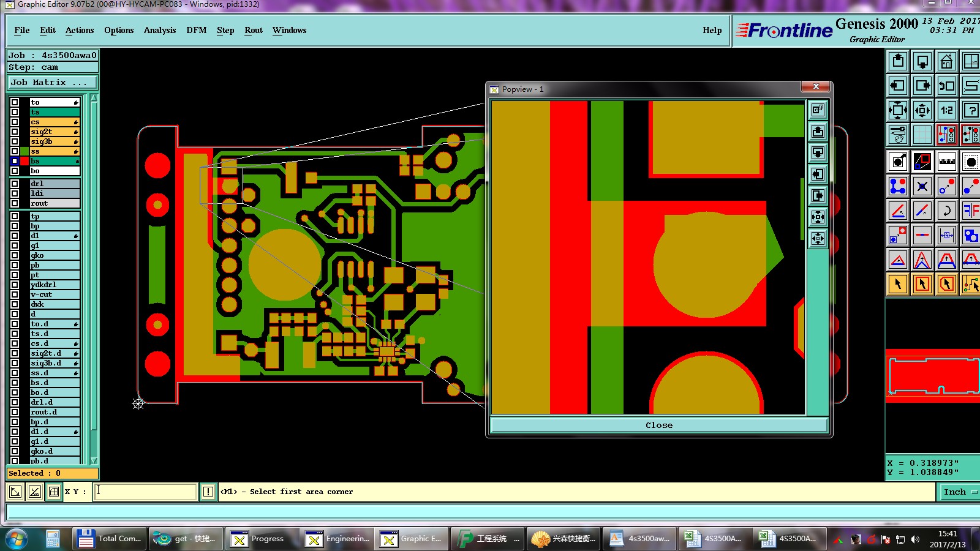Click the dimension stretch icon
This screenshot has width=980, height=551.
[x=947, y=235]
